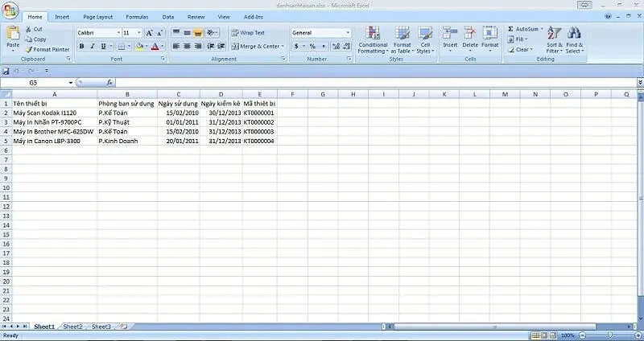The height and width of the screenshot is (341, 644).
Task: Switch to Page Layout view icon
Action: point(544,335)
